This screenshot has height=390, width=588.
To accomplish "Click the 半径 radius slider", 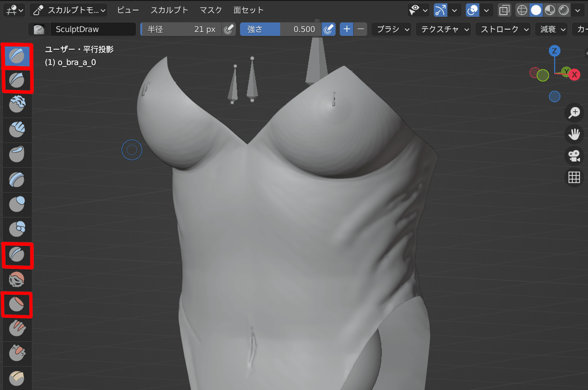I will (181, 29).
